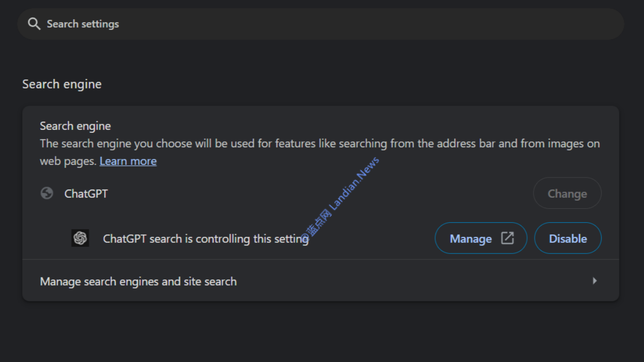
Task: Click the Manage button label
Action: tap(470, 239)
